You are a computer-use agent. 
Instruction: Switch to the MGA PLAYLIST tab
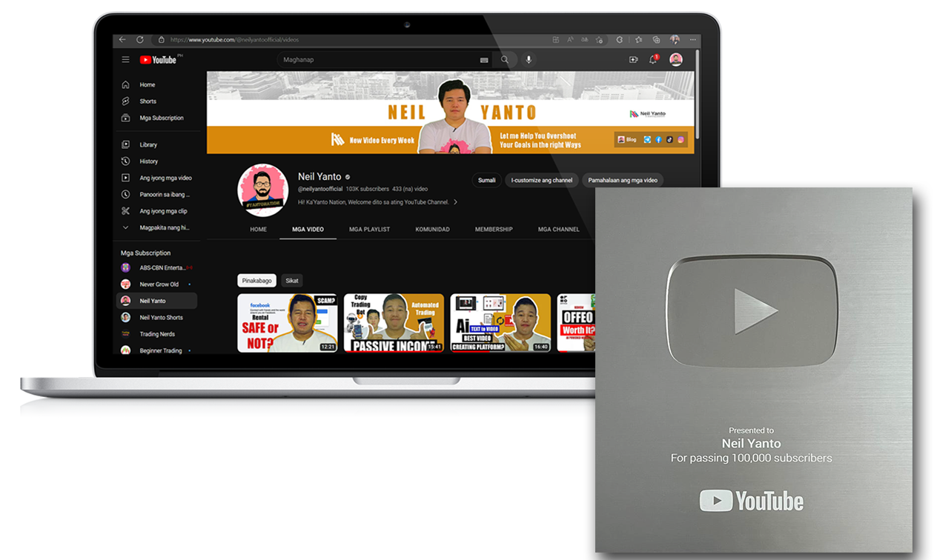(369, 230)
